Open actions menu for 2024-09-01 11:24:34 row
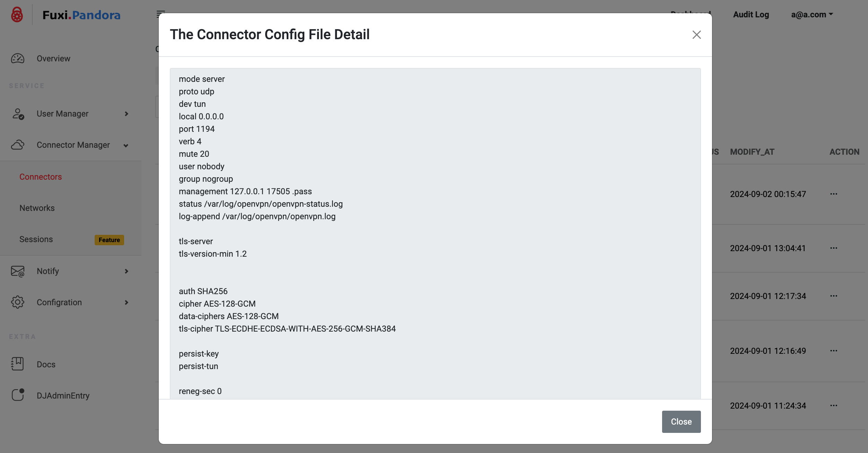Screen dimensions: 868x453 pos(834,405)
